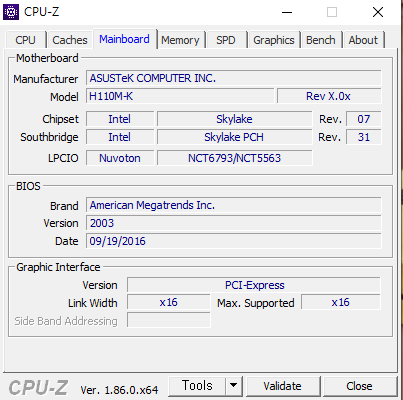
Task: Switch to the CPU tab
Action: [25, 40]
